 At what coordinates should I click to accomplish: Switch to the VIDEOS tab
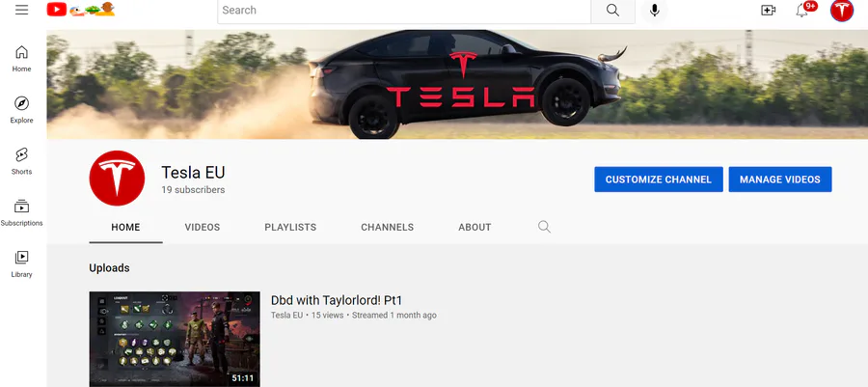(203, 227)
